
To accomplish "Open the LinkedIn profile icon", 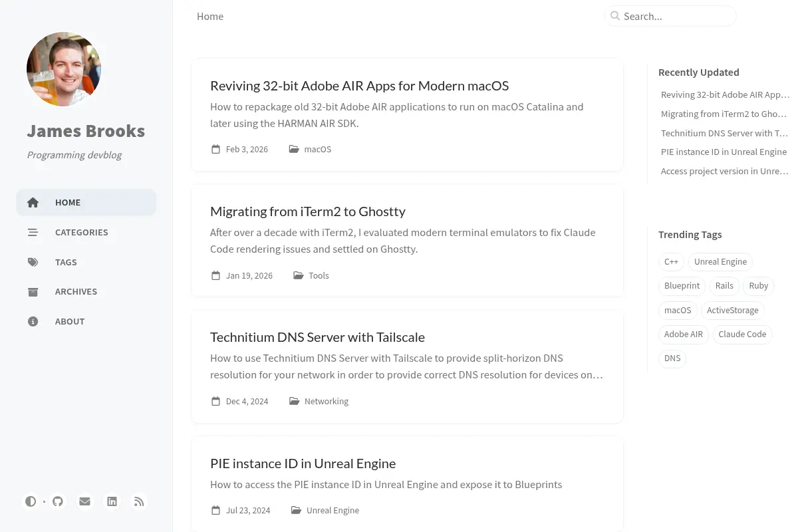I will point(112,501).
